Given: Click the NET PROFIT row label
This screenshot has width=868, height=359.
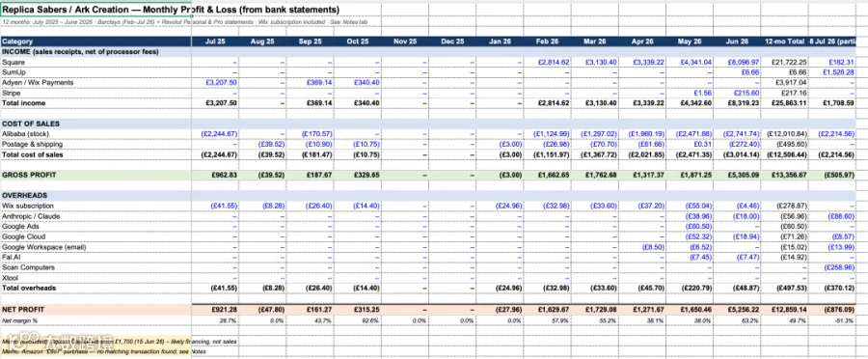Looking at the screenshot, I should pyautogui.click(x=23, y=309).
